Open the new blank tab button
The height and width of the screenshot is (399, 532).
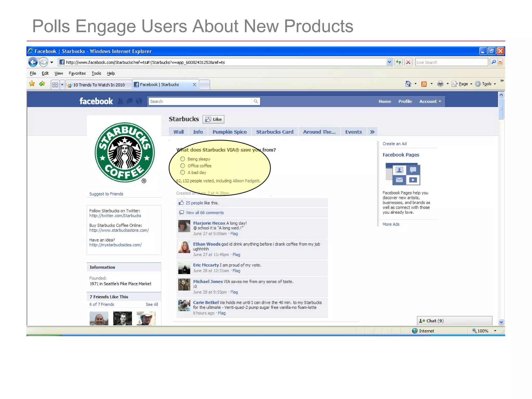[x=204, y=85]
